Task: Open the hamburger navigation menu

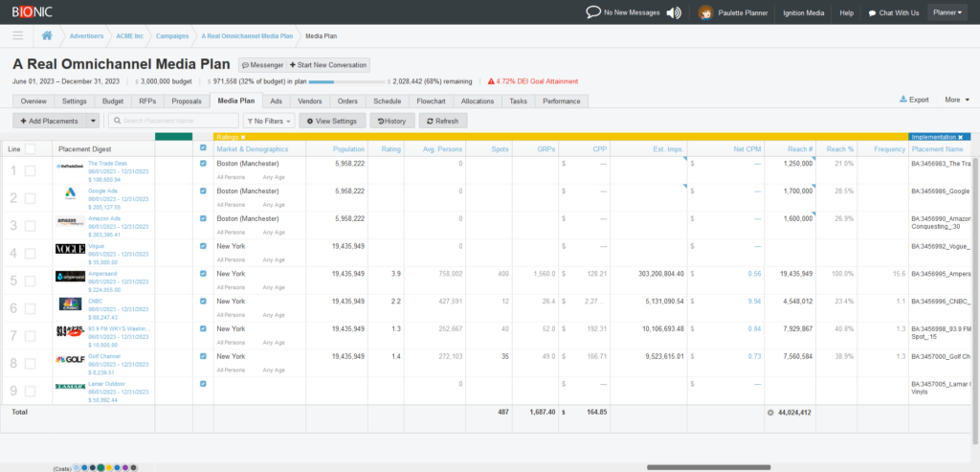Action: pos(17,35)
